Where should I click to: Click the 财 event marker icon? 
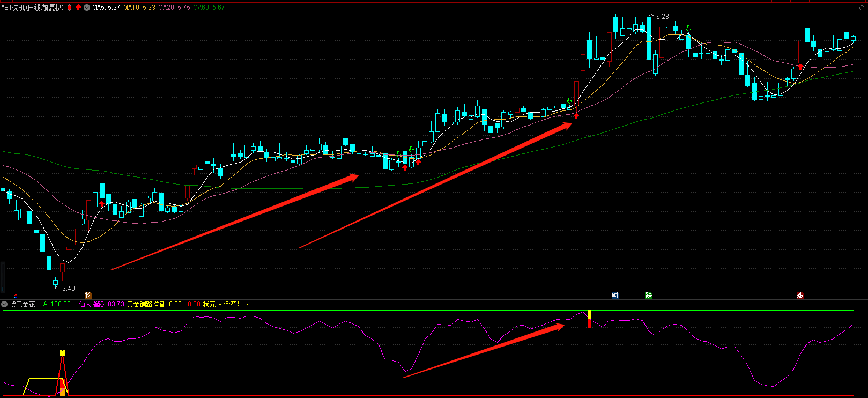(x=615, y=296)
